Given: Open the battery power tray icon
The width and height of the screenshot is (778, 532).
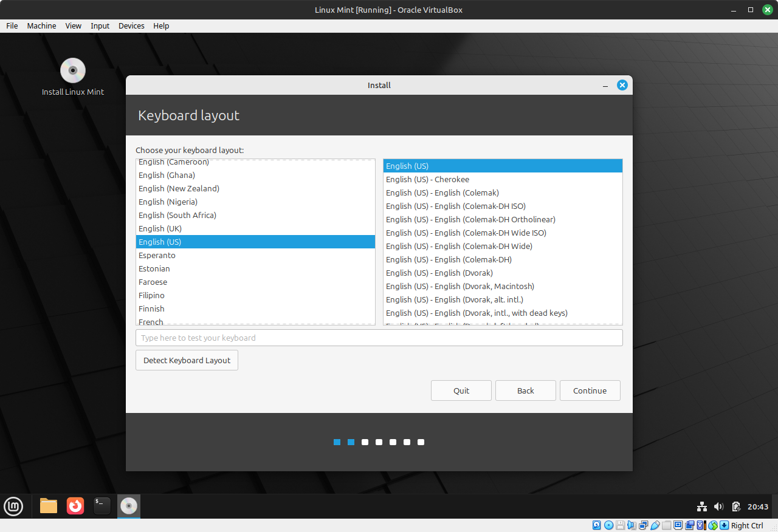Looking at the screenshot, I should coord(736,506).
